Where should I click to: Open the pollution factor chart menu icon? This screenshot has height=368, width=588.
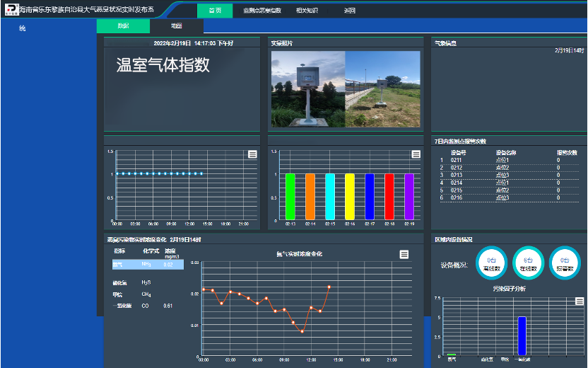point(580,301)
